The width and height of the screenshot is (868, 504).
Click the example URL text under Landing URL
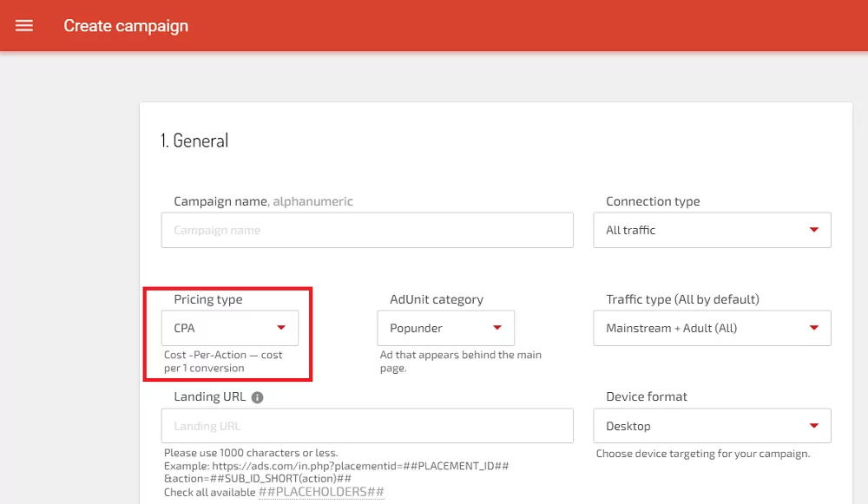click(336, 472)
